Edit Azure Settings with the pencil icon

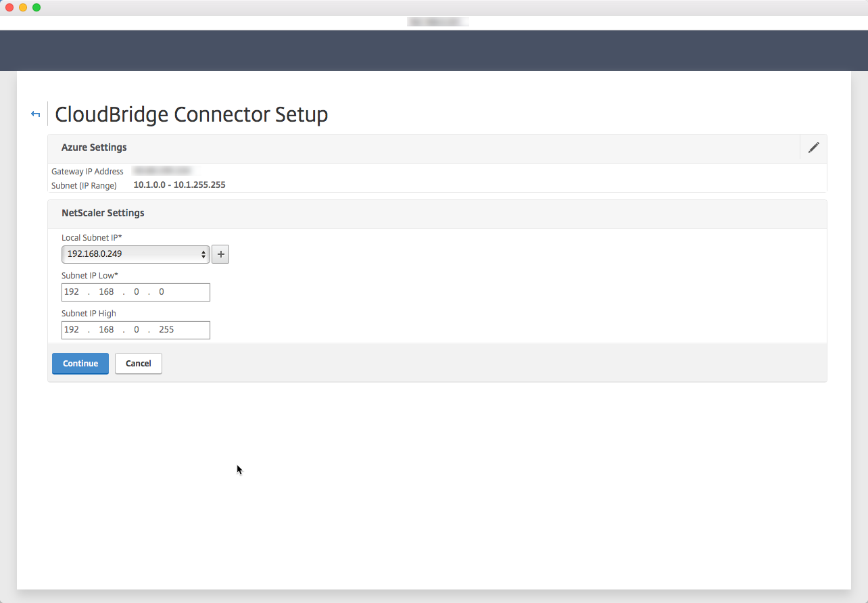[814, 147]
